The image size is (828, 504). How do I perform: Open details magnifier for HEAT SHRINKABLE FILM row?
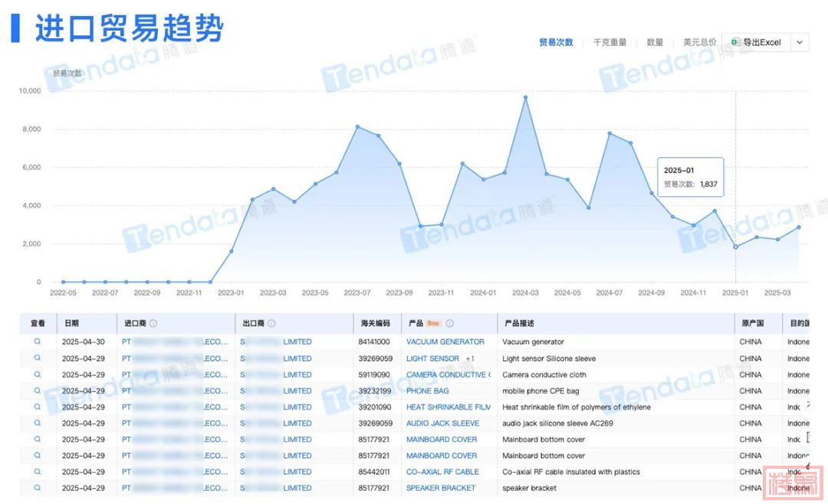click(37, 407)
